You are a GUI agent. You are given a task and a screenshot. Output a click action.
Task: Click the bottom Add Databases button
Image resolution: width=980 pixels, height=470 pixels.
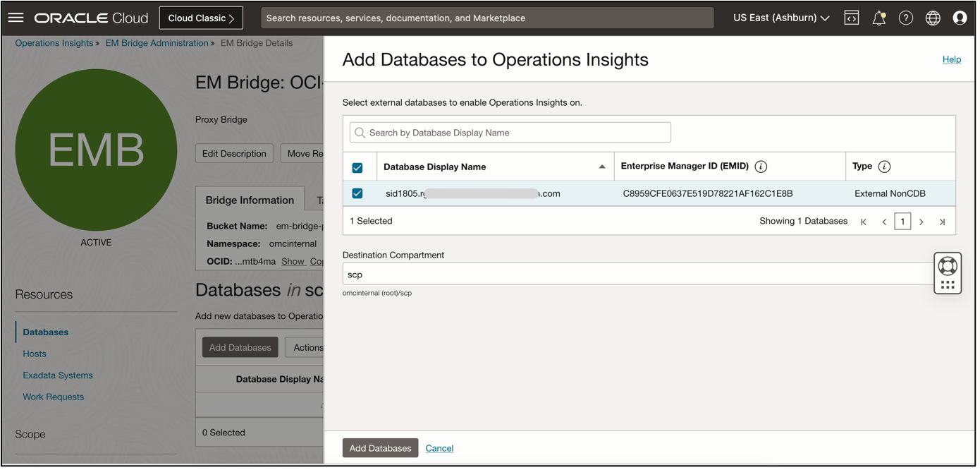point(380,448)
